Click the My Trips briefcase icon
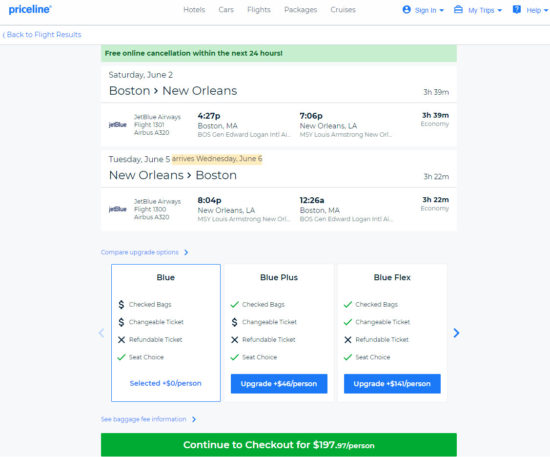 point(458,9)
